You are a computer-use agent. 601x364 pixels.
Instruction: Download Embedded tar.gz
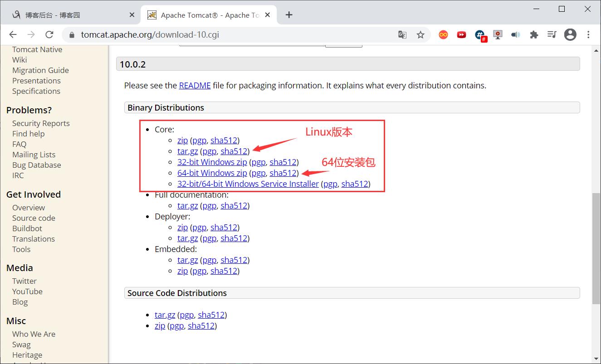point(188,260)
